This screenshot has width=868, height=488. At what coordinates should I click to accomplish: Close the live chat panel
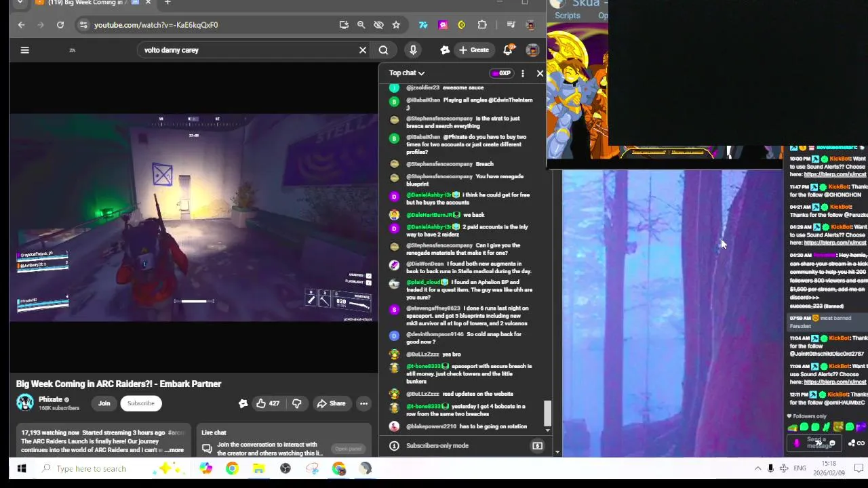click(540, 73)
